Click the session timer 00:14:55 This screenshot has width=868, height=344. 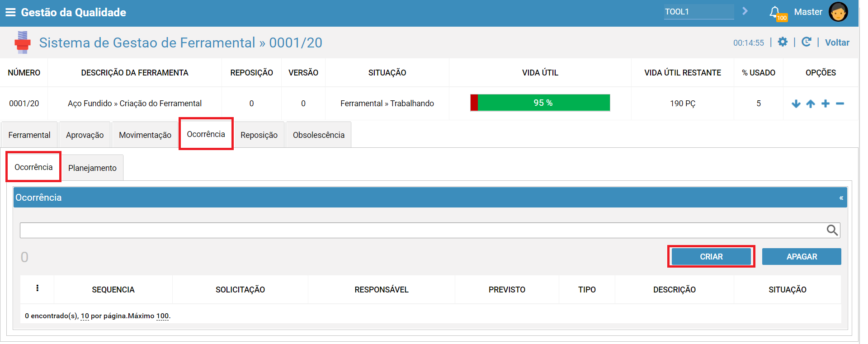tap(749, 42)
